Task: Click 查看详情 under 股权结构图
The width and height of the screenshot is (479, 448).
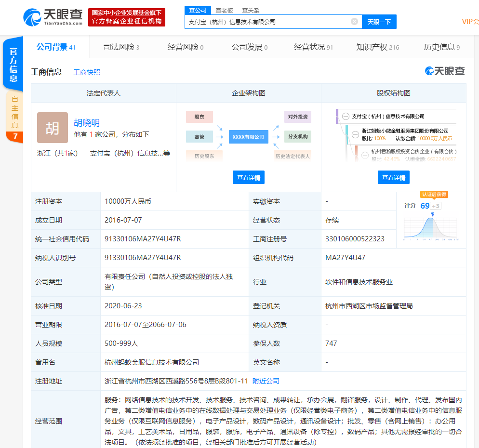Action: (394, 177)
